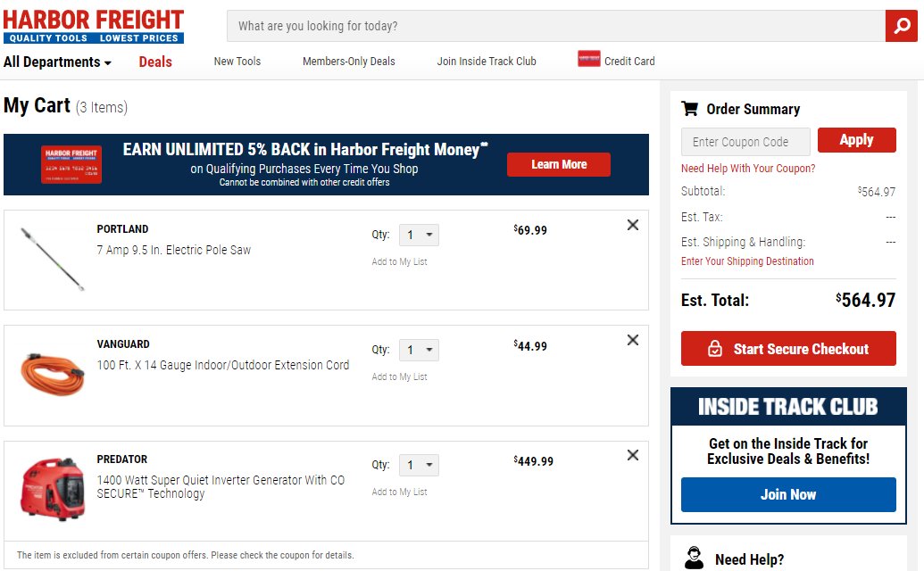Image resolution: width=924 pixels, height=571 pixels.
Task: Click the $69.99 price
Action: [530, 230]
